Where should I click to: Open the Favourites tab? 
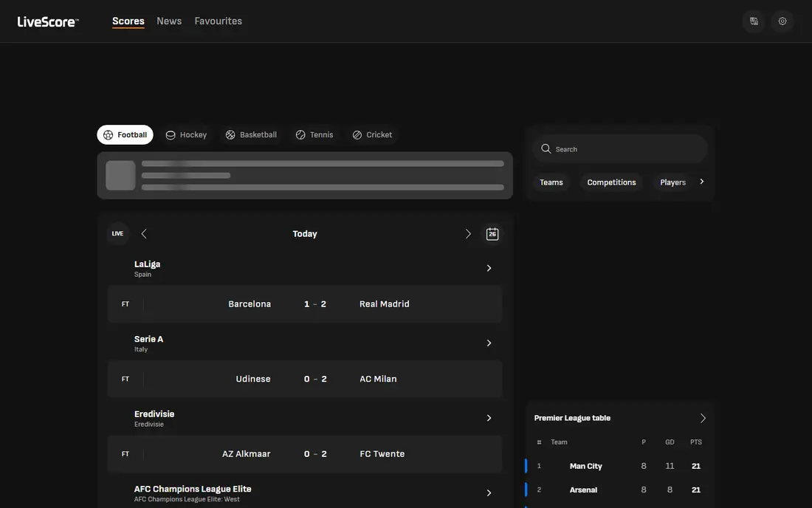[218, 21]
